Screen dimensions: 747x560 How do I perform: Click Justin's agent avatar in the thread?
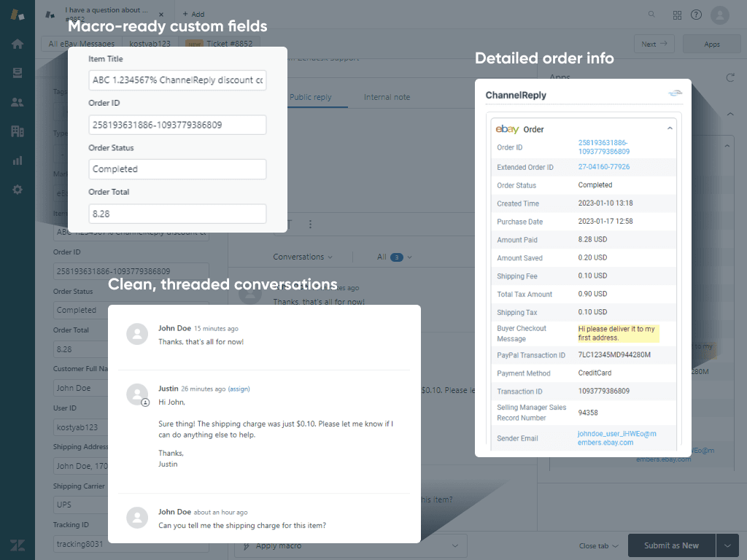(x=137, y=394)
